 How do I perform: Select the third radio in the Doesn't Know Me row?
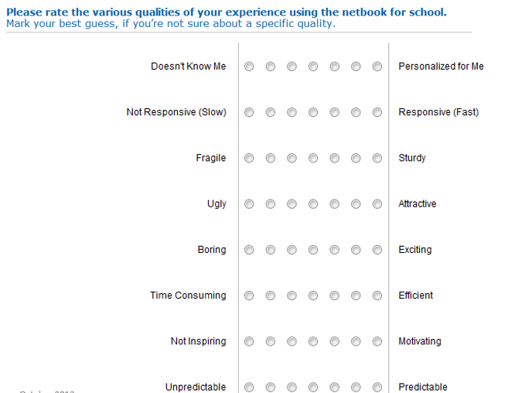[x=292, y=67]
